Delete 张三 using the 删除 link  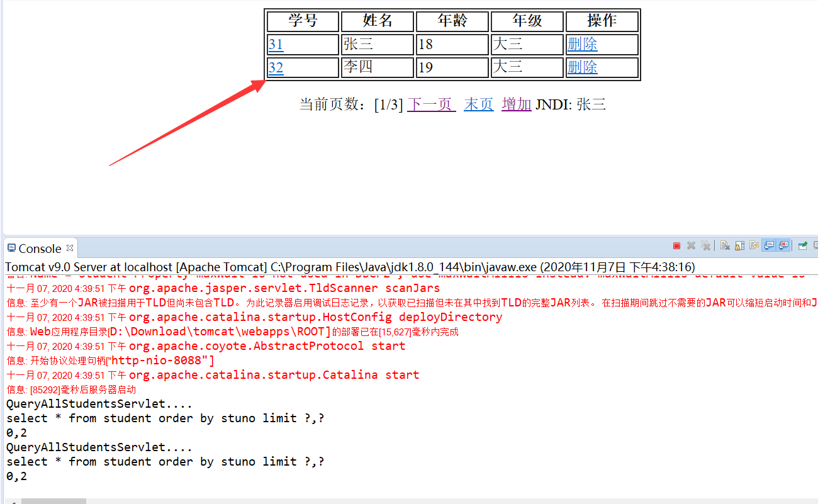click(582, 44)
